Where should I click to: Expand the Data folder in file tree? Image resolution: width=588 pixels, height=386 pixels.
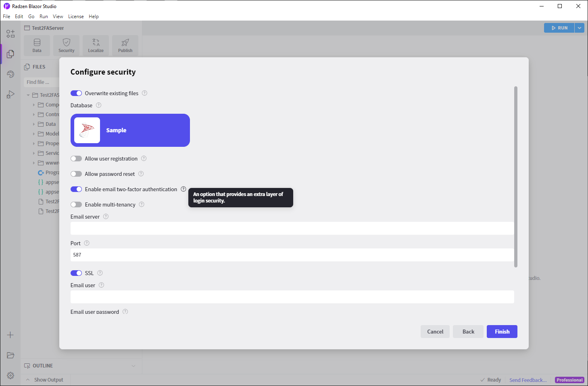(x=34, y=124)
